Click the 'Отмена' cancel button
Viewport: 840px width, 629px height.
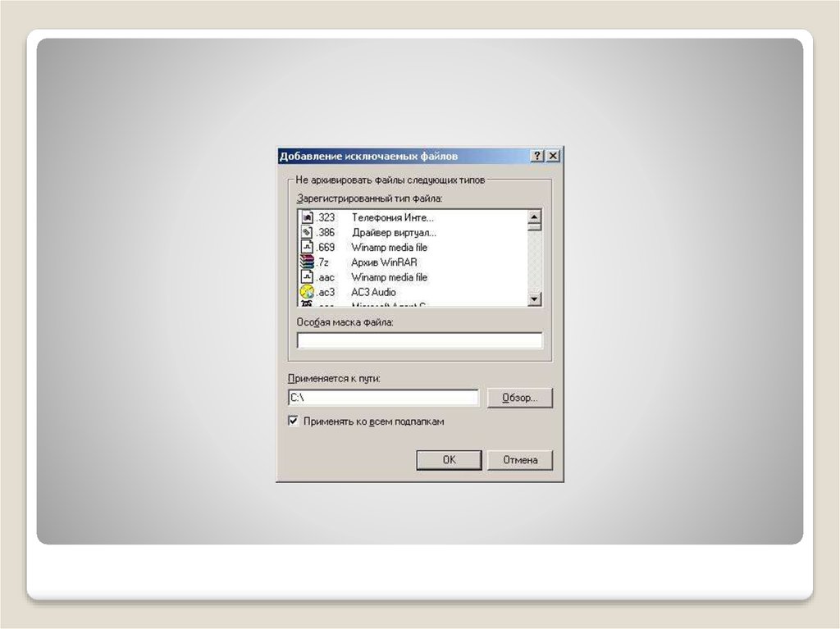[x=519, y=460]
